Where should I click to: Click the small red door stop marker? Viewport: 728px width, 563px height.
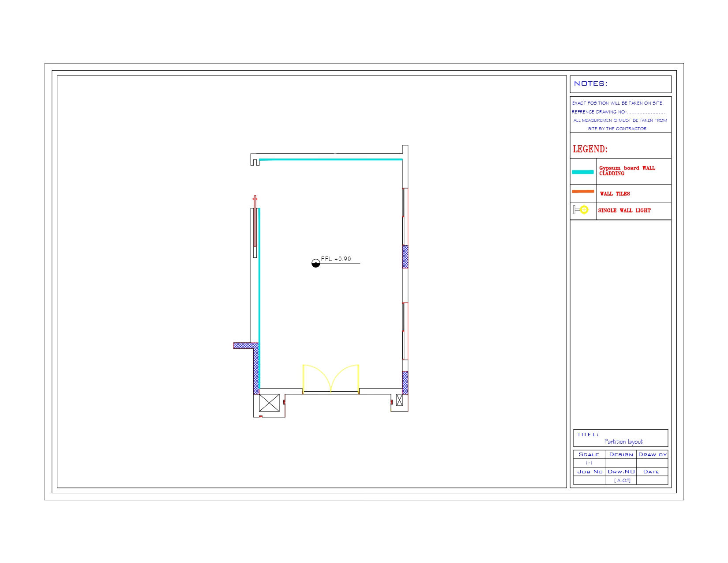284,401
